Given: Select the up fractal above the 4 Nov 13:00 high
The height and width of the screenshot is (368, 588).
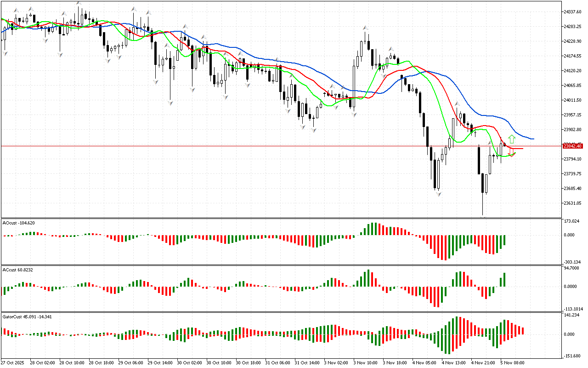Looking at the screenshot, I should pos(458,104).
